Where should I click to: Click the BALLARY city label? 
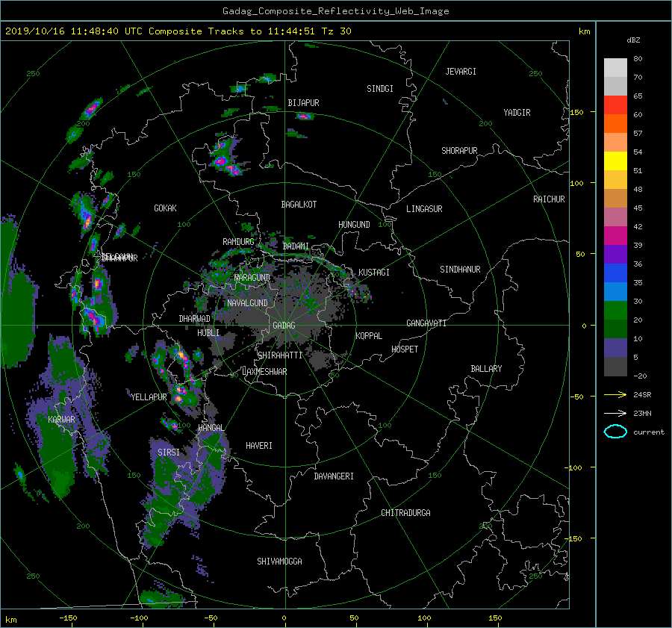[x=486, y=369]
